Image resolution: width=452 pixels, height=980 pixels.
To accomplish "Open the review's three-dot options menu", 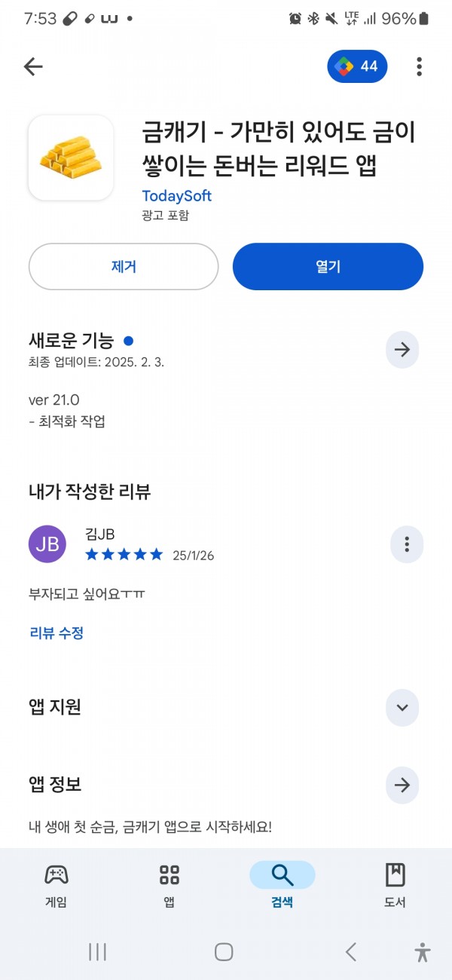I will tap(407, 544).
